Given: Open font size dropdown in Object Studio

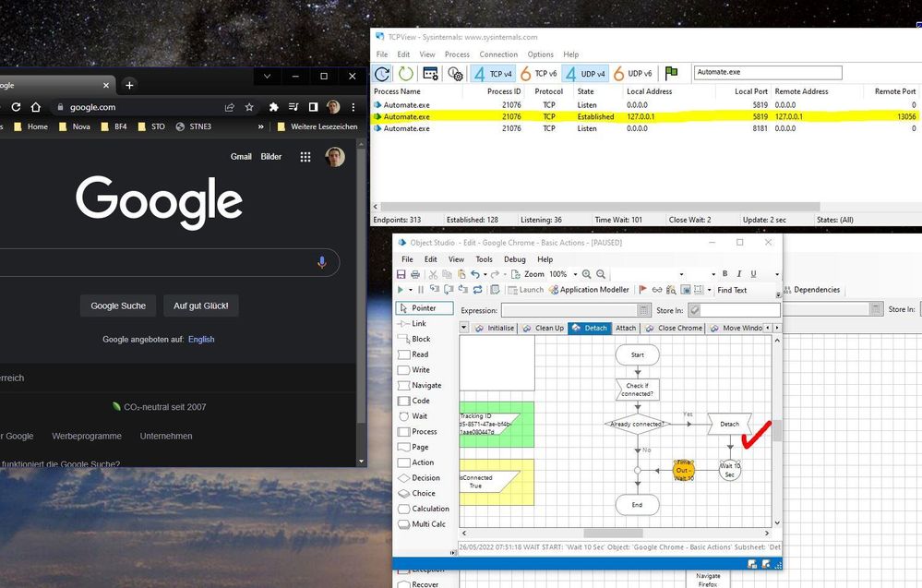Looking at the screenshot, I should click(713, 274).
